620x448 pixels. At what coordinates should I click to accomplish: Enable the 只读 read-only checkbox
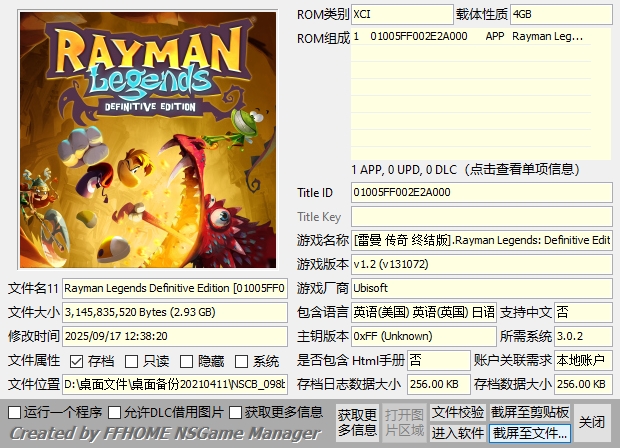click(132, 361)
